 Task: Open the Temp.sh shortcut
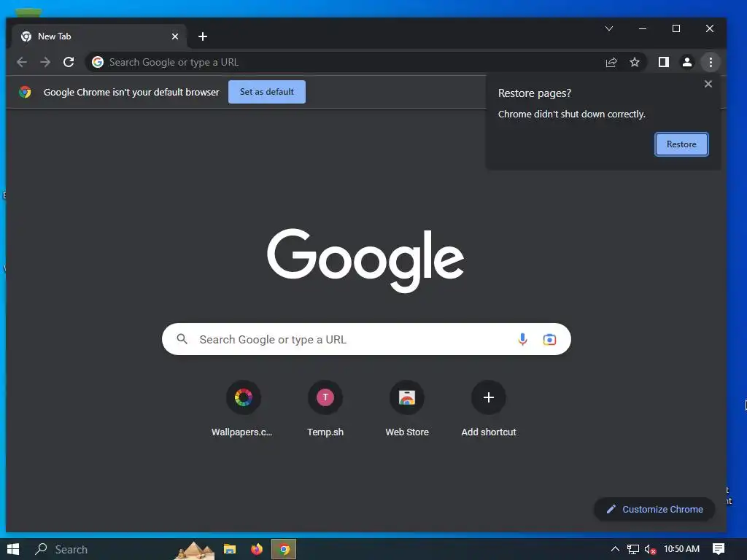click(325, 408)
